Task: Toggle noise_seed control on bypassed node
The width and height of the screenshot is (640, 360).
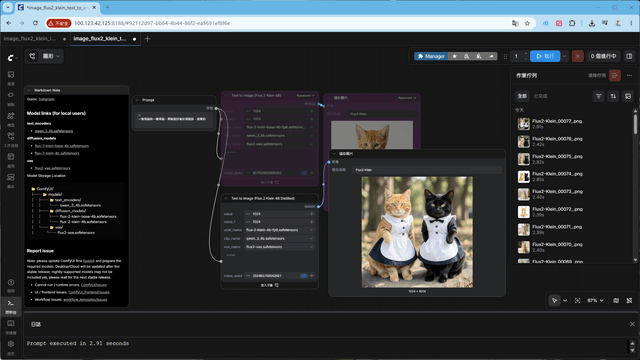Action: tap(304, 173)
